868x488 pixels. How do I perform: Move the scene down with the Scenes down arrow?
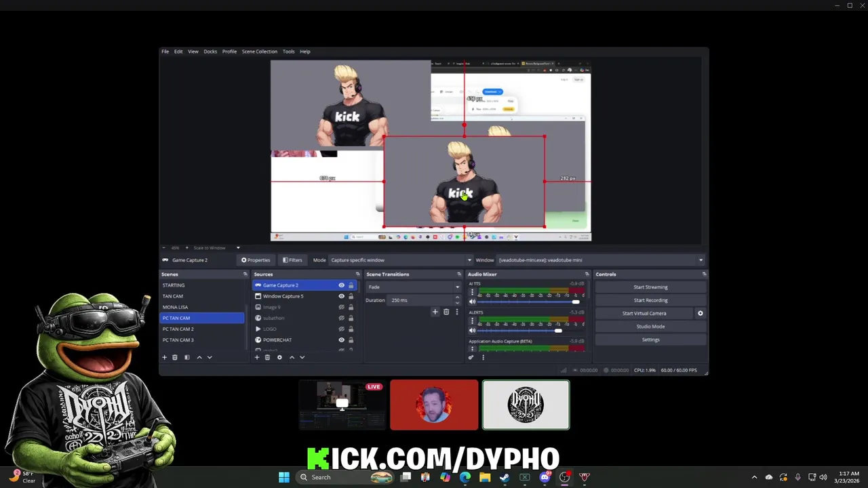pos(210,357)
